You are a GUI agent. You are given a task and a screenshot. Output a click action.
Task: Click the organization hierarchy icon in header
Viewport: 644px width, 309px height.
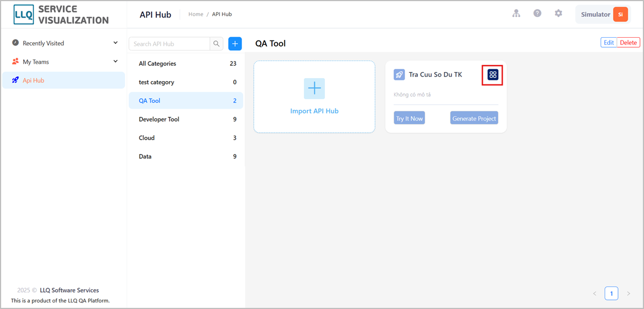(x=516, y=14)
